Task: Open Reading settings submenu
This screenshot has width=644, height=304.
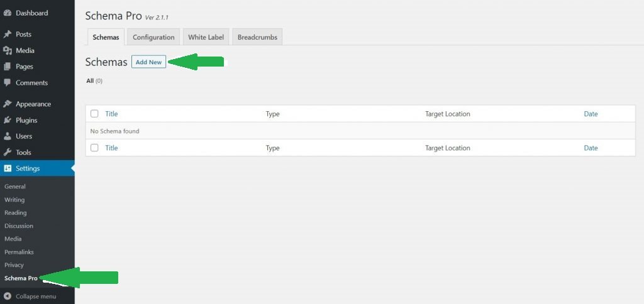Action: (16, 212)
